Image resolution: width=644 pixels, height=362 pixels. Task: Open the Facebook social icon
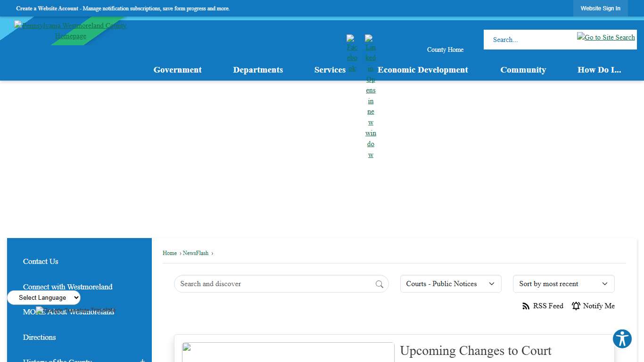tap(352, 53)
